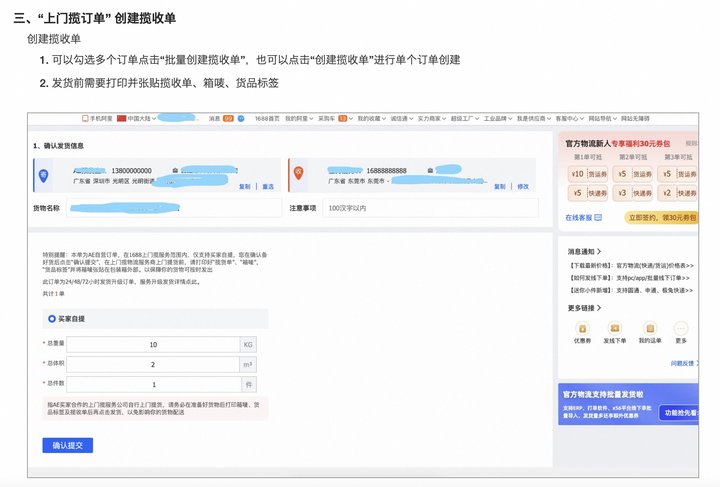Image resolution: width=720 pixels, height=487 pixels.
Task: Click the blue sender address icon
Action: [43, 175]
